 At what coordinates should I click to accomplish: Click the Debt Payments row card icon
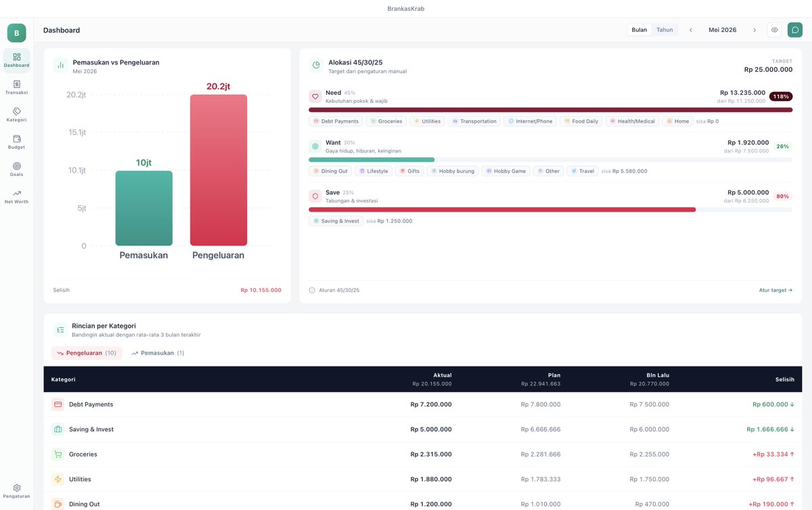click(x=58, y=404)
